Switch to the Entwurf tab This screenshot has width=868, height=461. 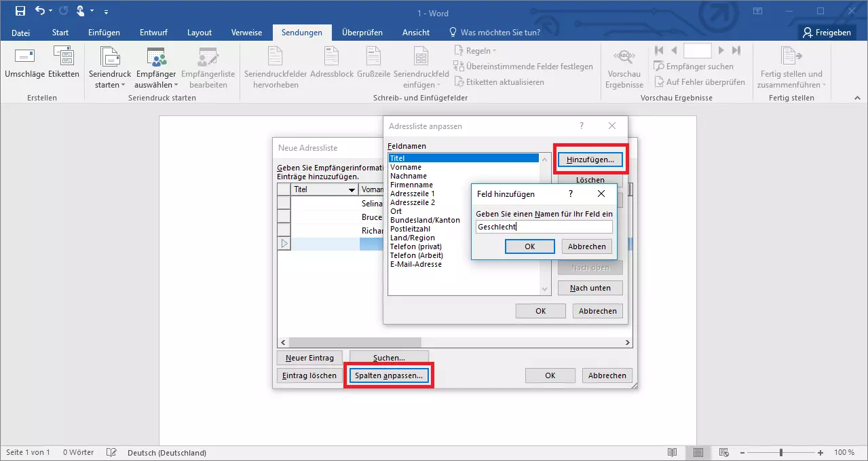pos(153,33)
